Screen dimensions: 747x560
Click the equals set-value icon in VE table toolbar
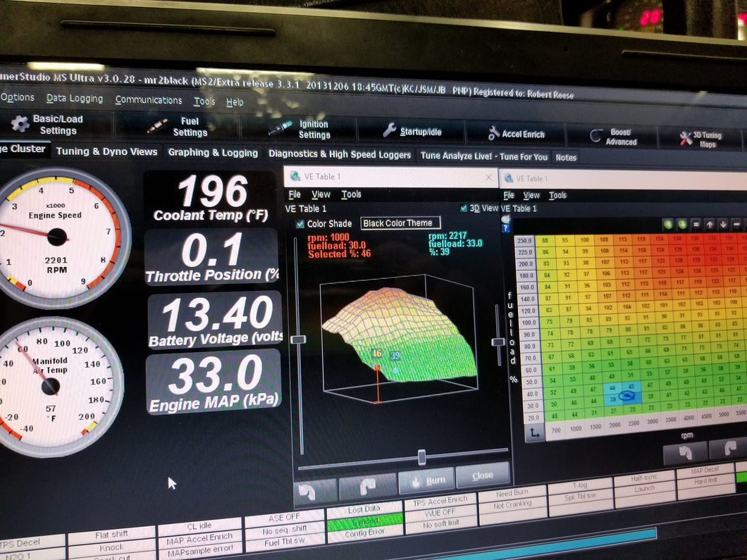click(x=696, y=224)
